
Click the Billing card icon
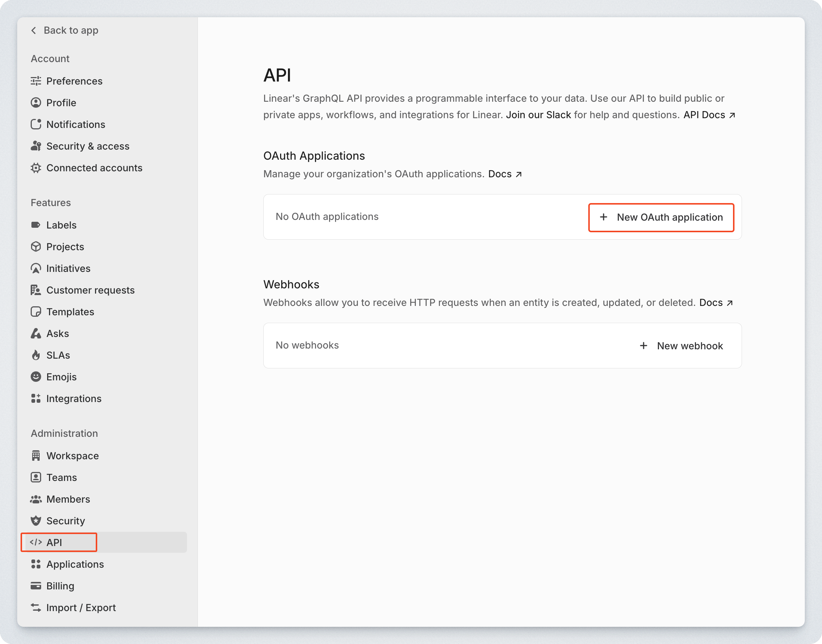click(x=36, y=586)
